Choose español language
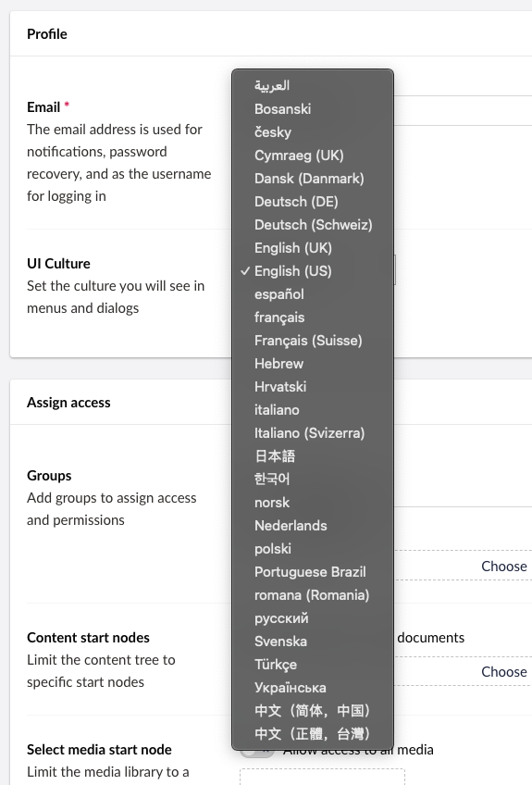 click(313, 293)
